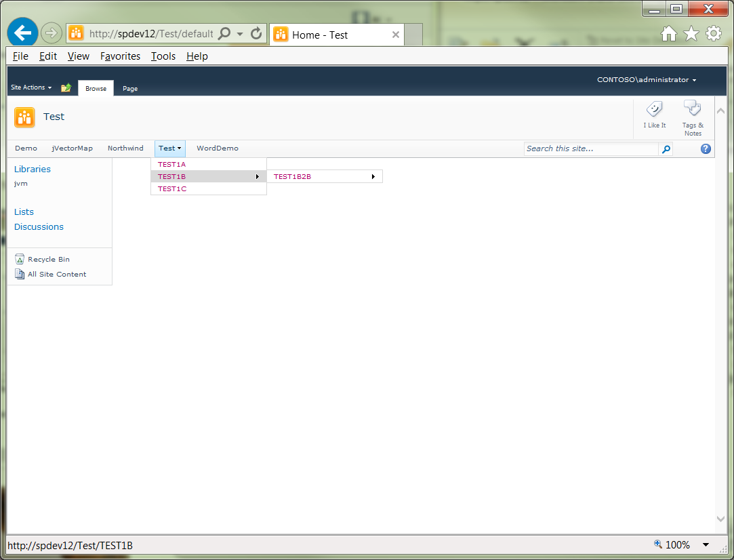
Task: Open the Recycle Bin
Action: (x=47, y=259)
